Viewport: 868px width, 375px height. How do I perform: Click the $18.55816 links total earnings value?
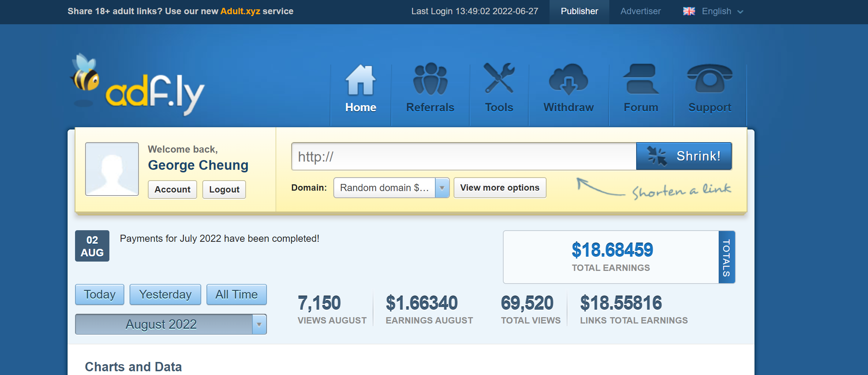621,303
